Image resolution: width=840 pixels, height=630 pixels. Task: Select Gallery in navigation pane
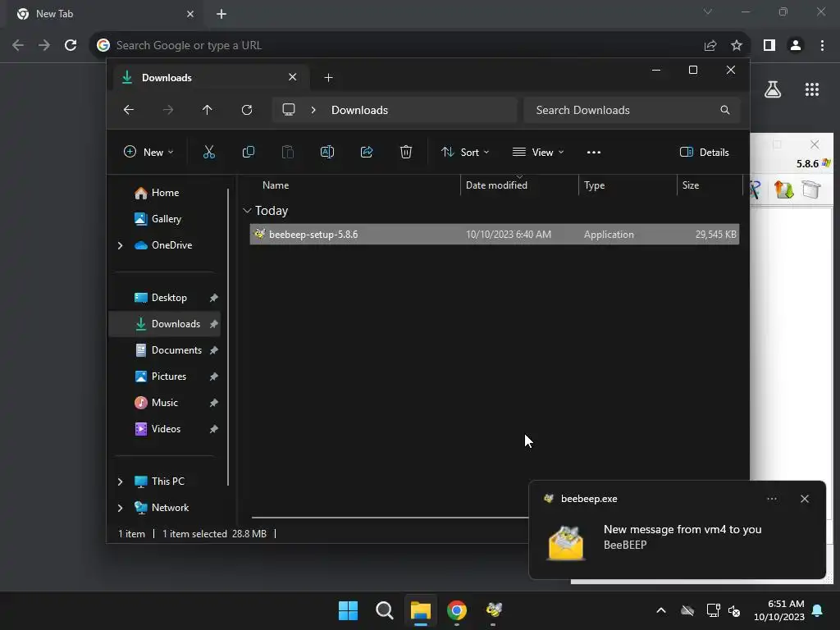(x=166, y=219)
